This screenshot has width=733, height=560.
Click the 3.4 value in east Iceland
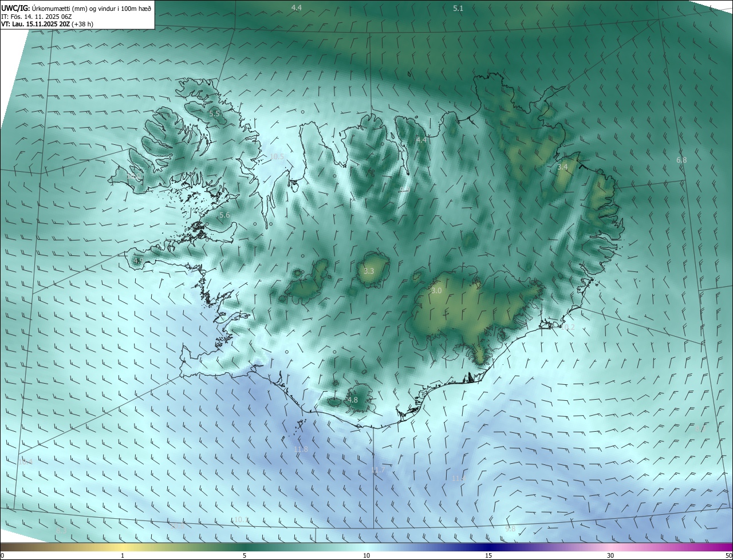pyautogui.click(x=562, y=167)
